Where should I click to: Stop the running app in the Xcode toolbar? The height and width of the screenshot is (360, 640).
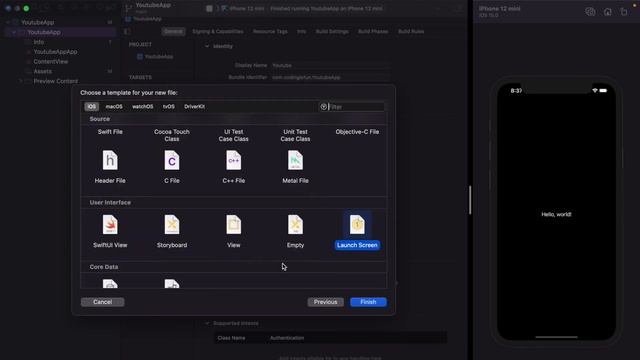coord(209,9)
